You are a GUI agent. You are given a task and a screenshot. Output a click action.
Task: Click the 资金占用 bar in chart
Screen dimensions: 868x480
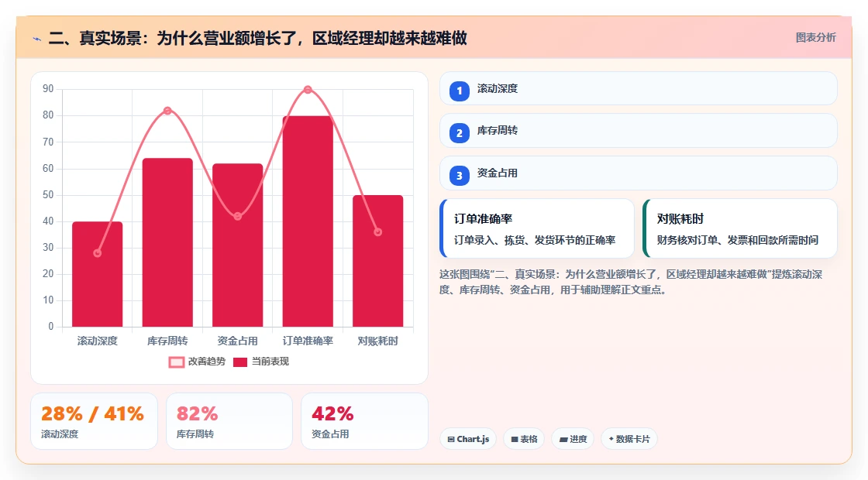tap(237, 245)
